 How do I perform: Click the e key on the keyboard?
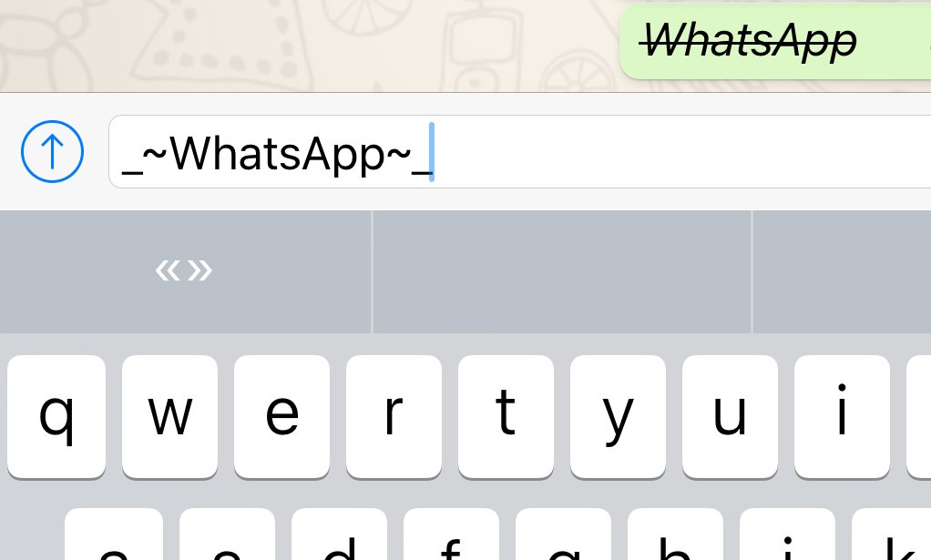tap(281, 416)
